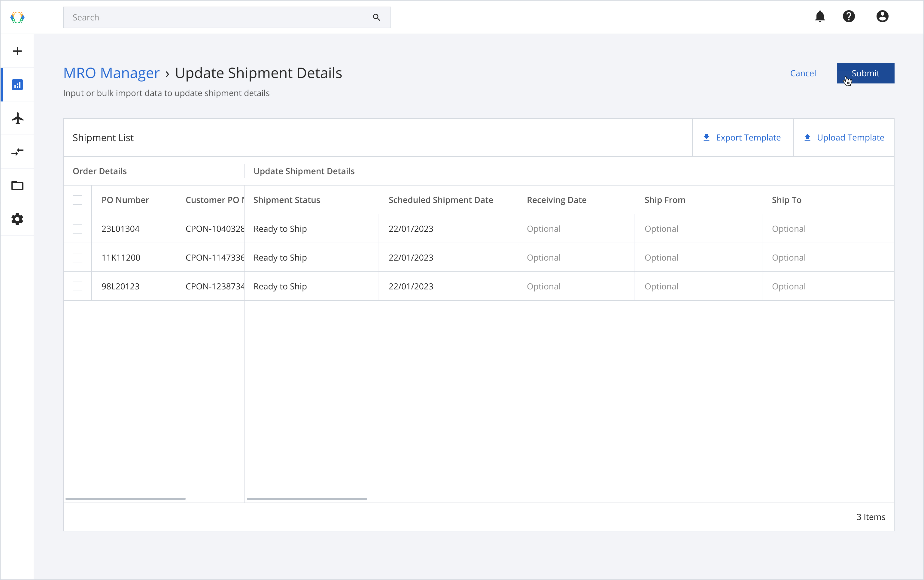Check the row for PO 98L20123
Screen dimensions: 924x580
78,286
